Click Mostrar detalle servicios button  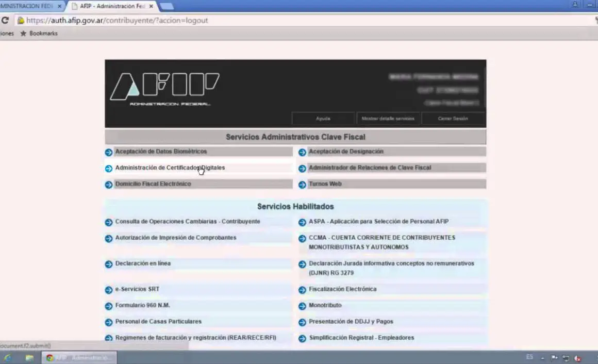point(388,119)
